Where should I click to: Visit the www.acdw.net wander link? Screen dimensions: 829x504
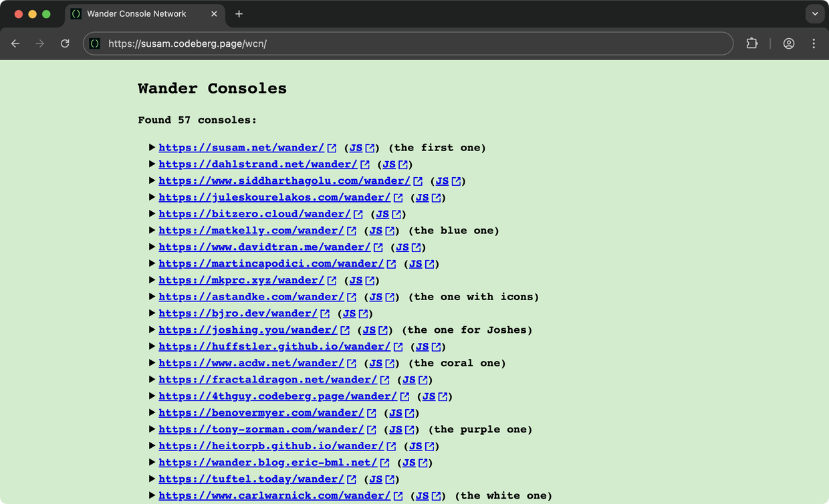point(251,363)
